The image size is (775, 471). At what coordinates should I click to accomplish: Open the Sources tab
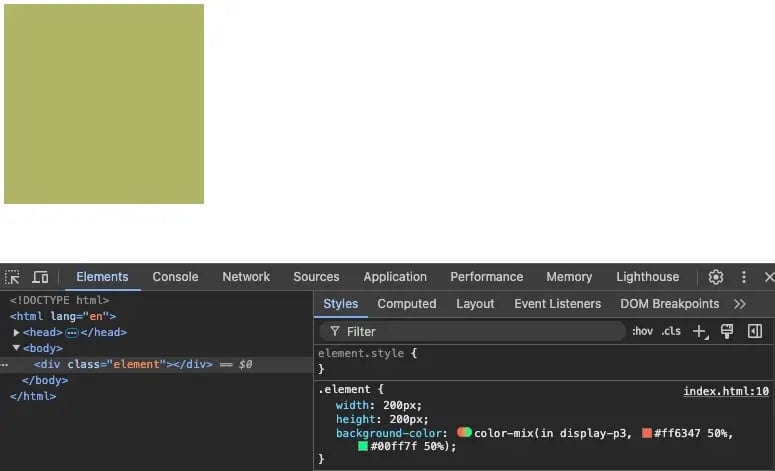(x=316, y=277)
